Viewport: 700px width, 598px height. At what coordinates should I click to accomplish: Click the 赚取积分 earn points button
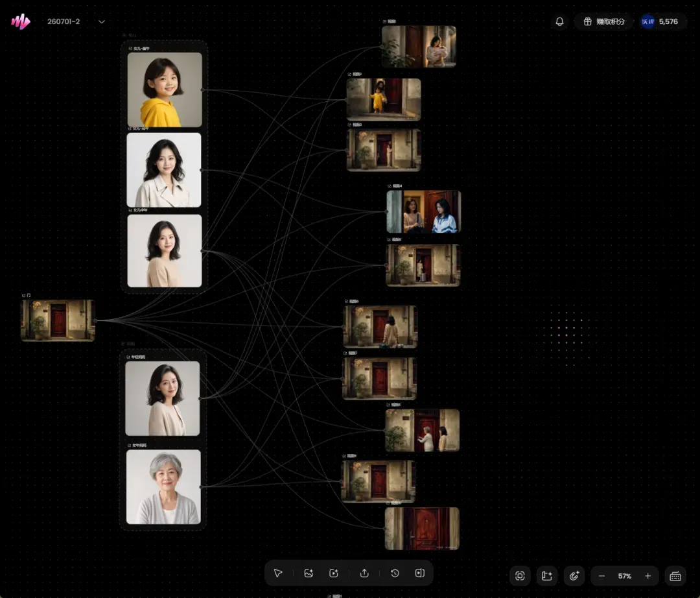604,21
